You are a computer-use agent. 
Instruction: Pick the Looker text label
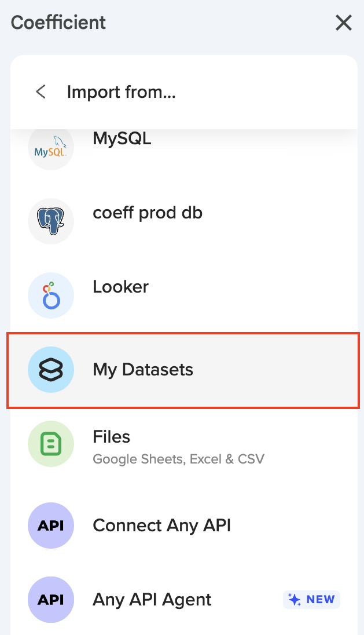coord(120,287)
